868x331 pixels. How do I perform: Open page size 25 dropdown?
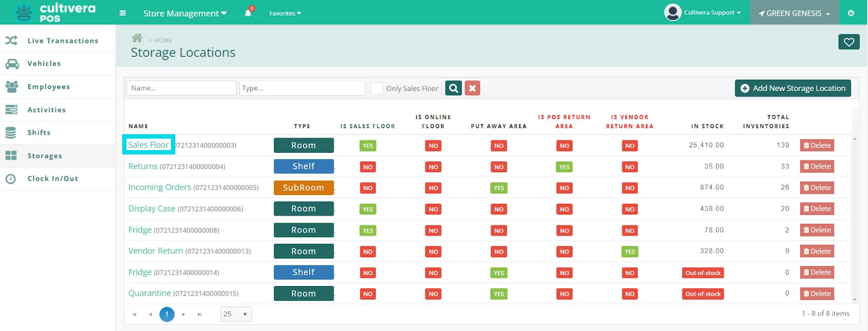236,314
